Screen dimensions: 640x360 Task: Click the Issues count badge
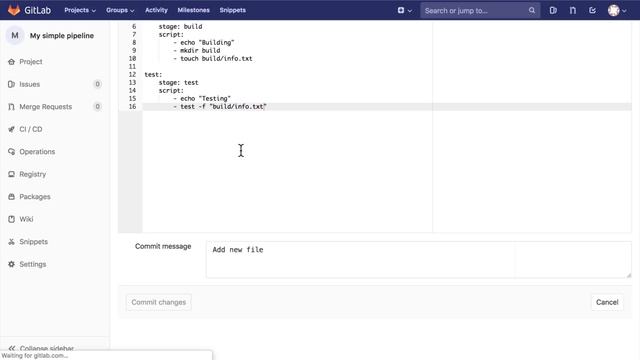(97, 84)
